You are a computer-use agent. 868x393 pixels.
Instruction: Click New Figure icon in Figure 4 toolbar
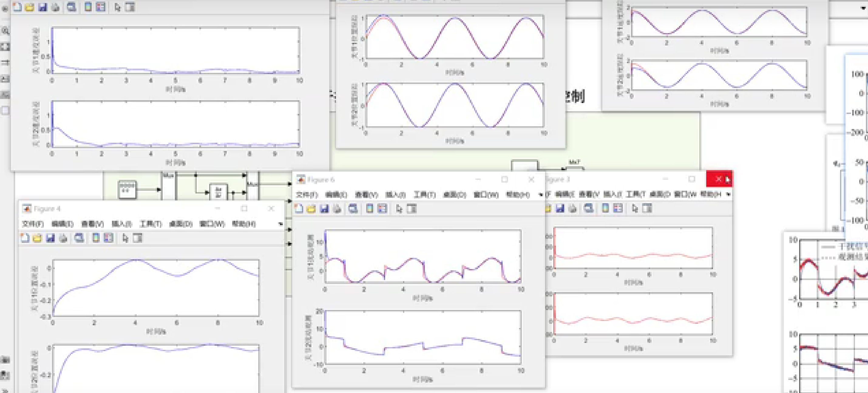[25, 238]
